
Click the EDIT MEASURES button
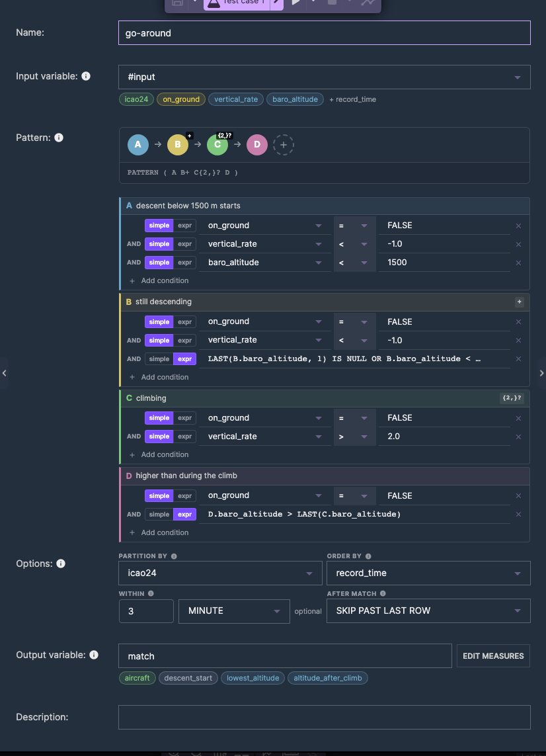493,655
